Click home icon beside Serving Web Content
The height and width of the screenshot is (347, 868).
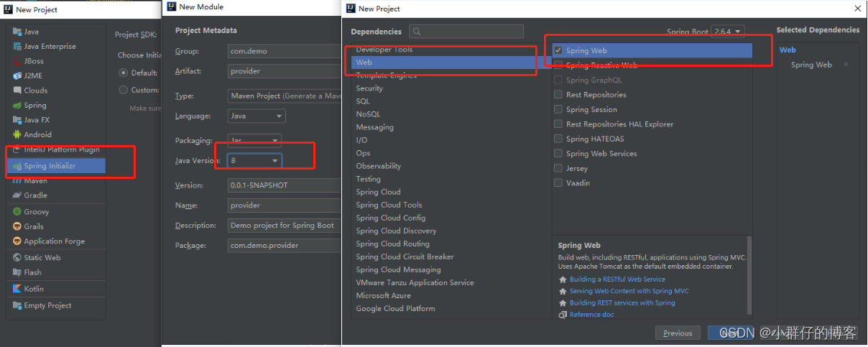click(563, 291)
